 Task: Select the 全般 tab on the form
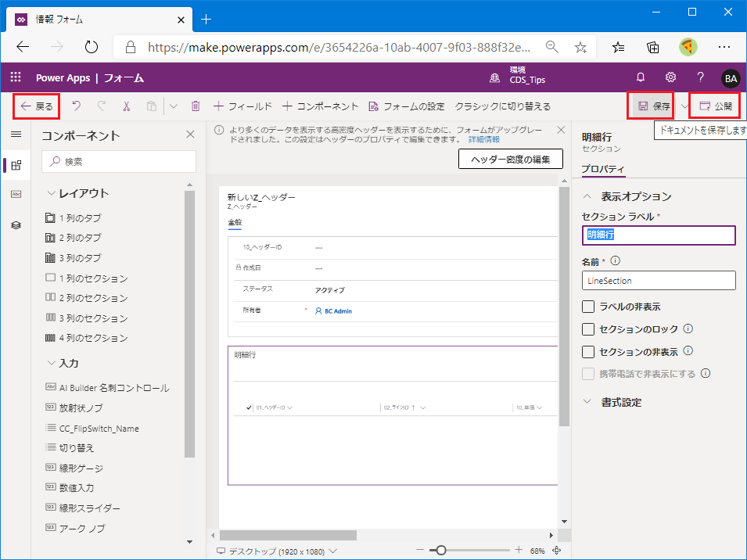[x=235, y=222]
